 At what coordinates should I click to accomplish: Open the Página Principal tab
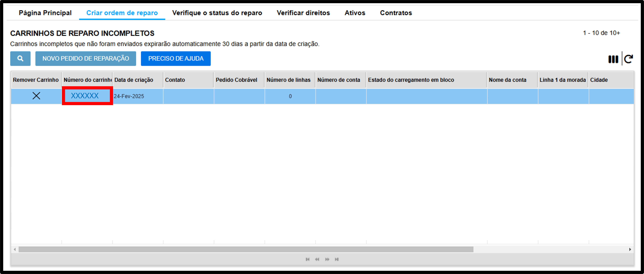(x=45, y=13)
